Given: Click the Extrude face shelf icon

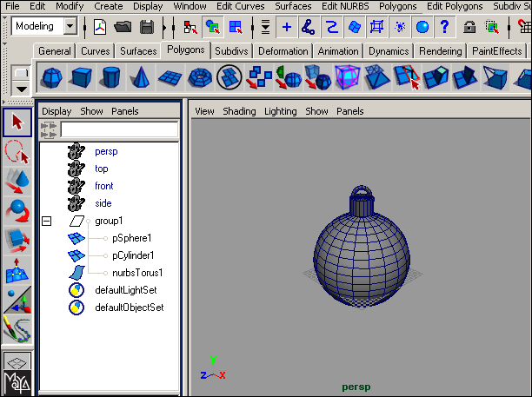Looking at the screenshot, I should click(436, 77).
